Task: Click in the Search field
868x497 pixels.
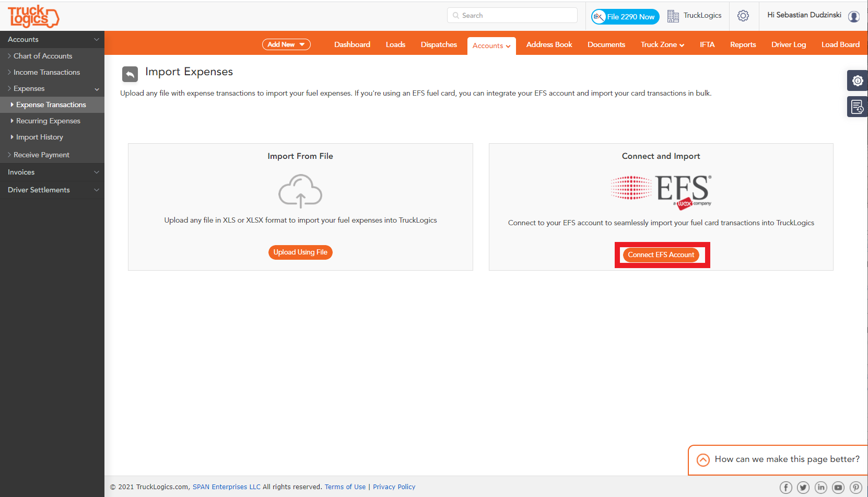Action: coord(512,15)
